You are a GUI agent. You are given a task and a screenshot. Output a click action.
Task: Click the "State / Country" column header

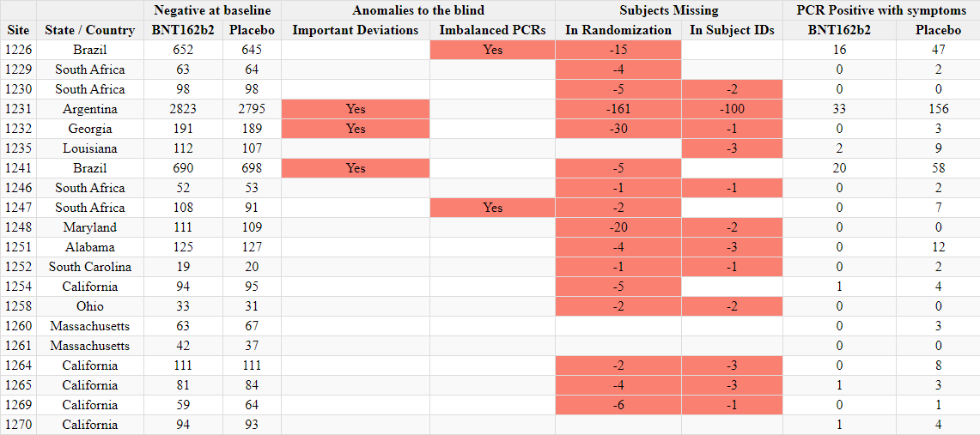click(89, 30)
